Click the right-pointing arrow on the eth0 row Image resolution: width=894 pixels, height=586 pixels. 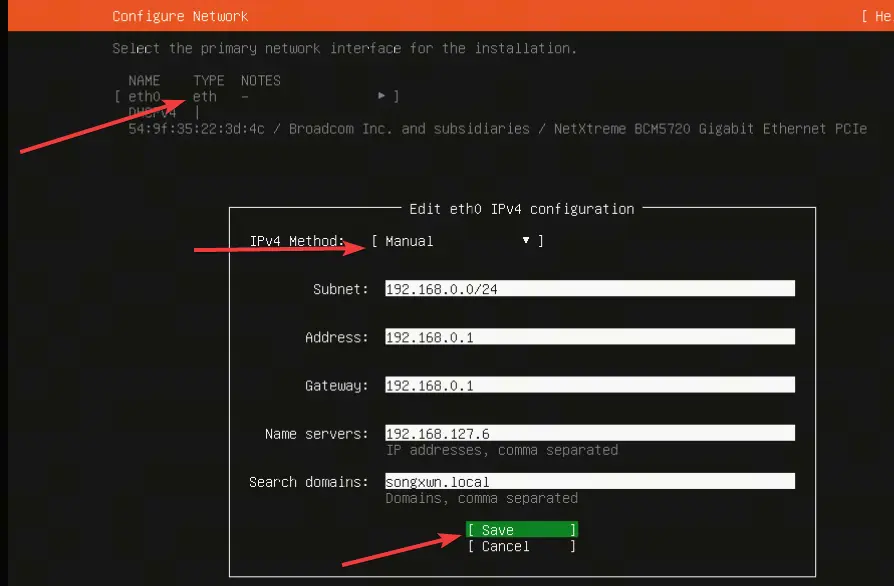(x=381, y=96)
